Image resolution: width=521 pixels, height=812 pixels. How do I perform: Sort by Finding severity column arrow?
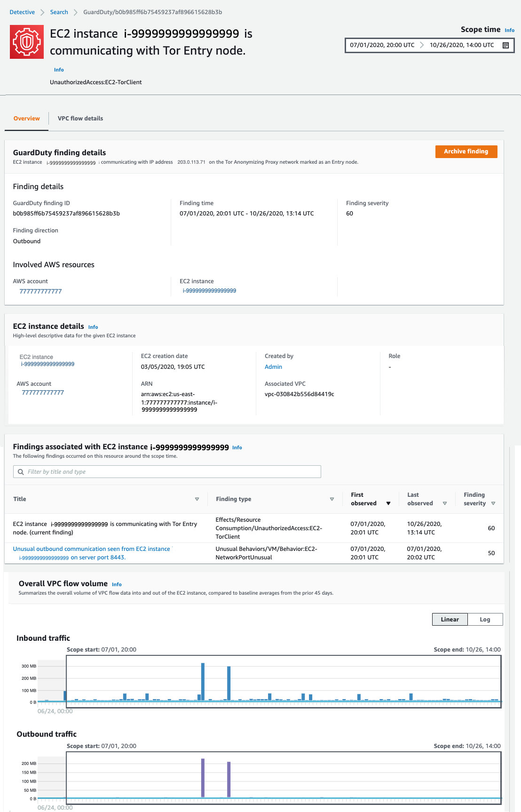[493, 503]
